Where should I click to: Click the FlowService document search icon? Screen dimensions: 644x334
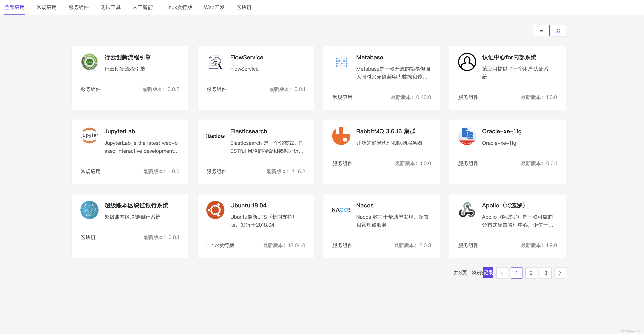[x=215, y=62]
